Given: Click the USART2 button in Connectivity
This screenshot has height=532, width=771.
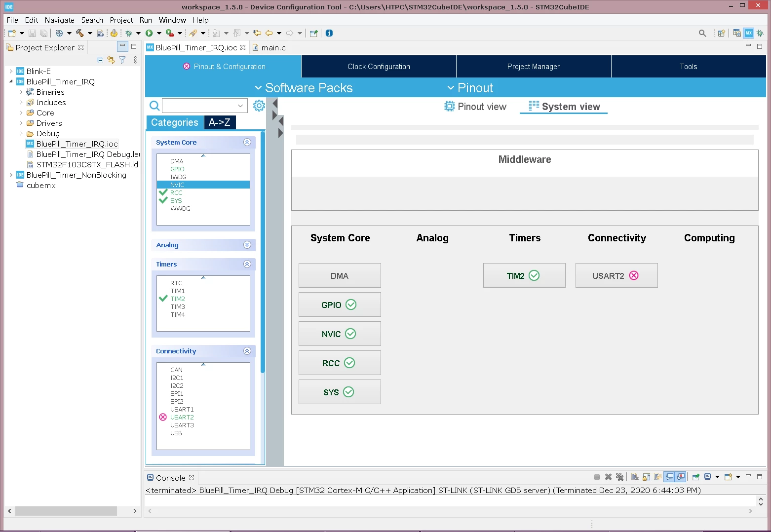Looking at the screenshot, I should (617, 275).
